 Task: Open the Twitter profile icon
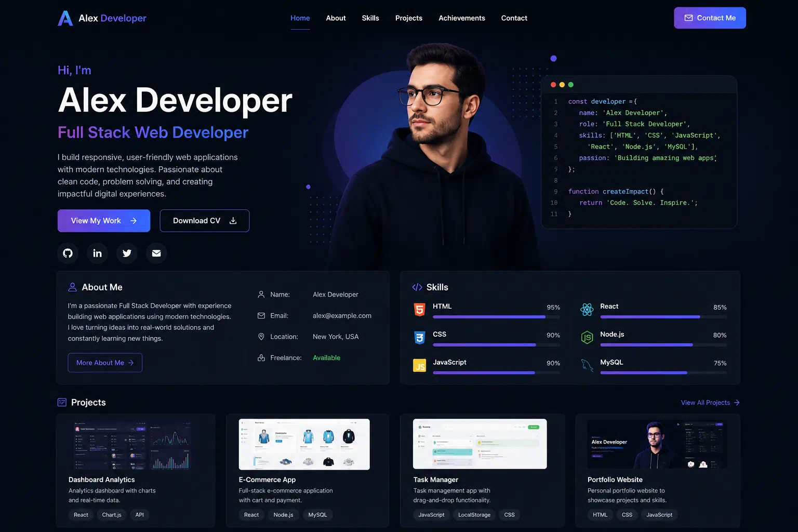pyautogui.click(x=127, y=253)
